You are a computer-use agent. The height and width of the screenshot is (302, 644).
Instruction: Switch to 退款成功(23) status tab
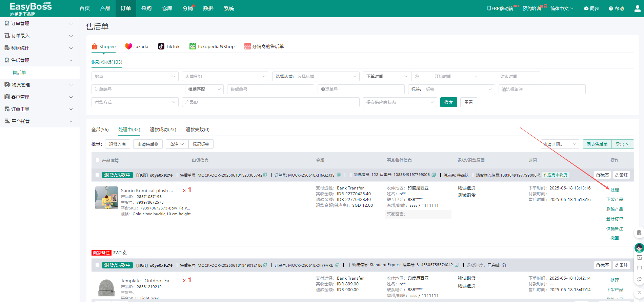tap(163, 129)
